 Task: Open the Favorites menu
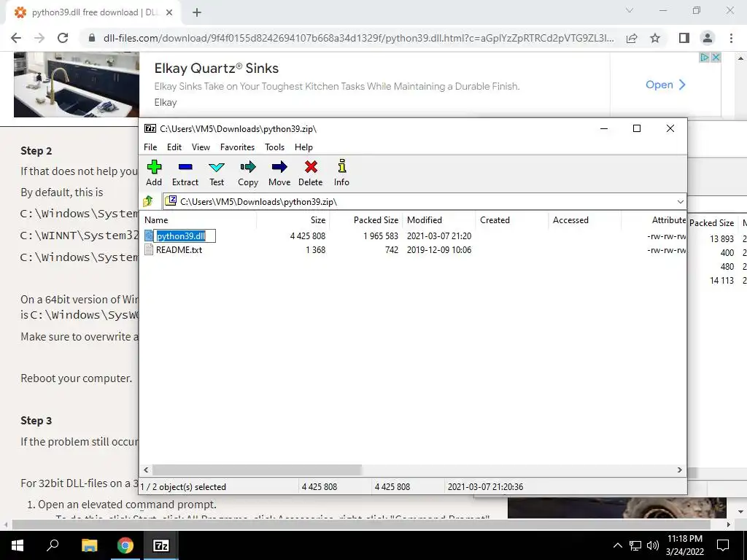tap(237, 147)
